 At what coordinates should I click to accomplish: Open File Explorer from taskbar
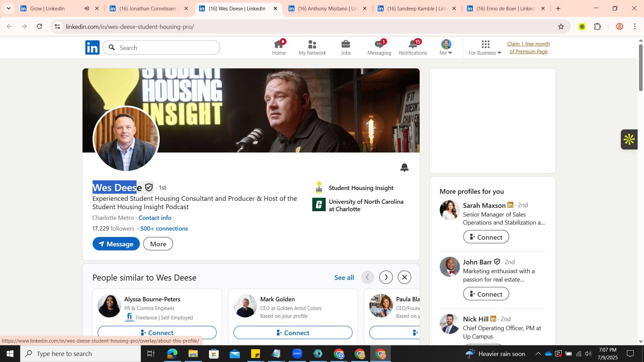(x=193, y=354)
